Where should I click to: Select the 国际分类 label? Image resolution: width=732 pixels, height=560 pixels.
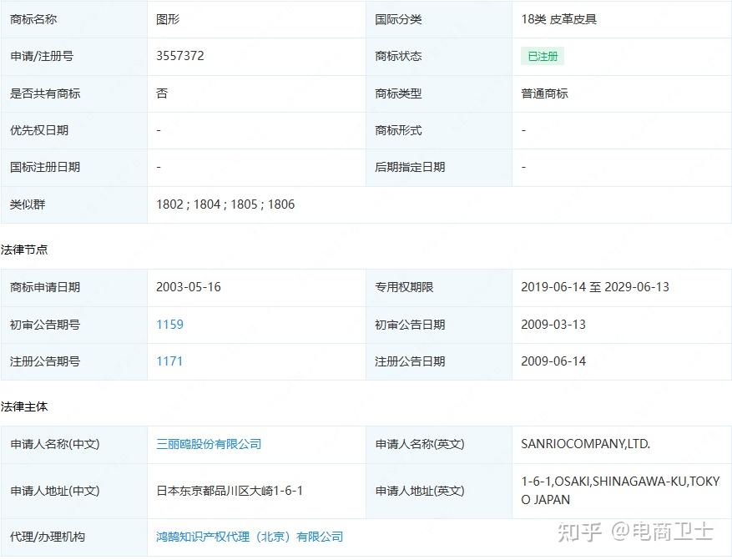point(398,19)
